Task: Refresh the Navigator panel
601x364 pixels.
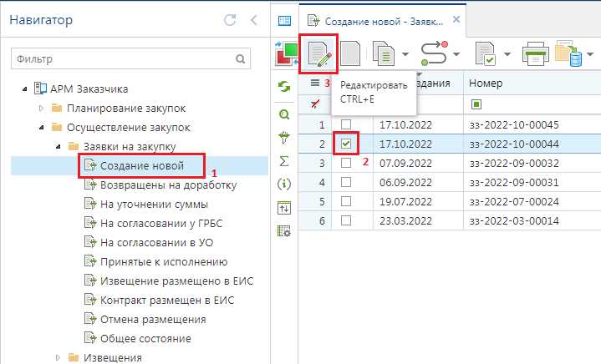Action: coord(230,20)
